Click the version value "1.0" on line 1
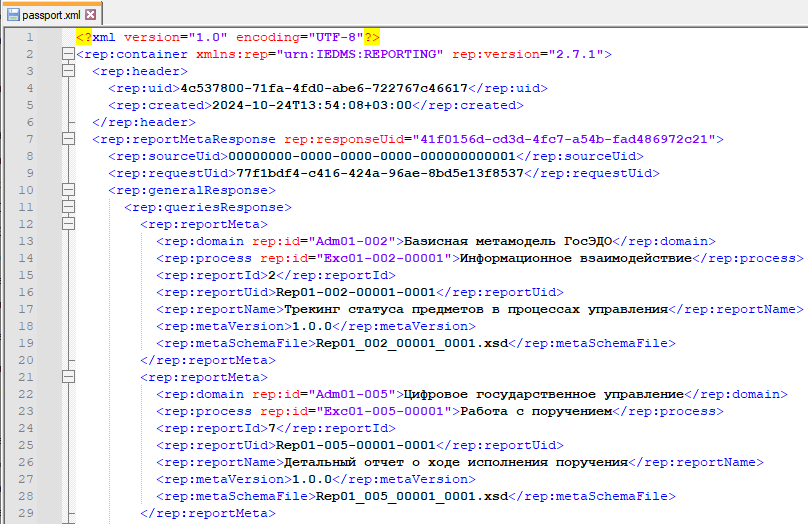Image resolution: width=808 pixels, height=524 pixels. click(208, 37)
